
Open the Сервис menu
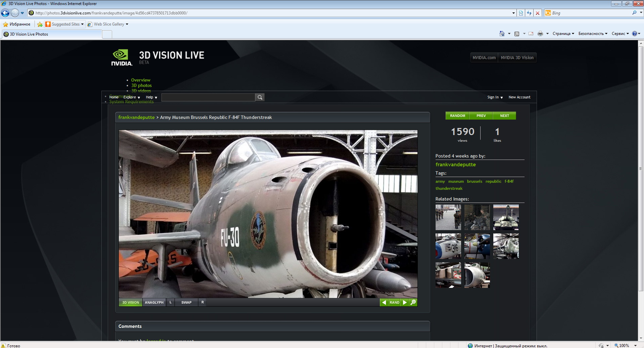620,34
